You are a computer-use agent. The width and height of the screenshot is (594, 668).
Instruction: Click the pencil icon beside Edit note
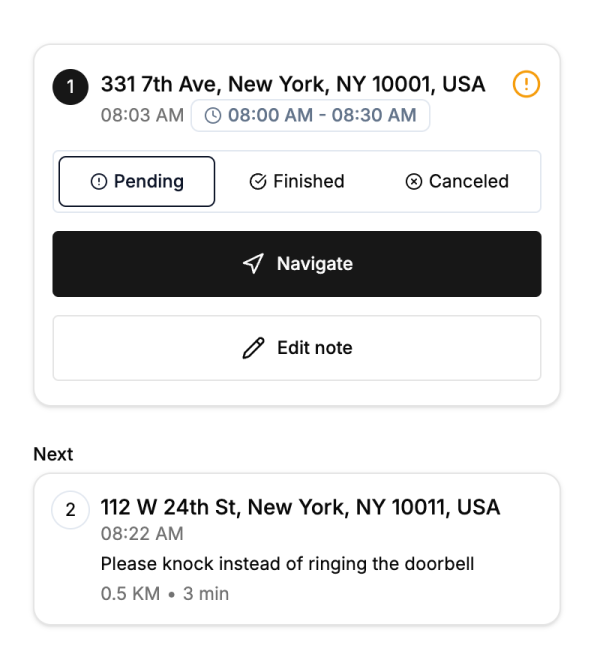tap(254, 348)
